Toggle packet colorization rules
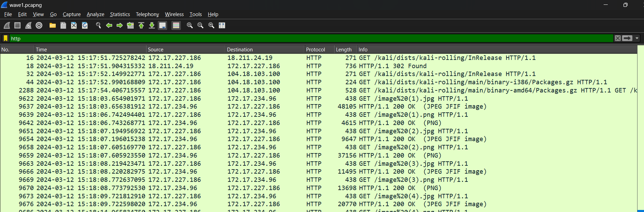 click(x=176, y=25)
